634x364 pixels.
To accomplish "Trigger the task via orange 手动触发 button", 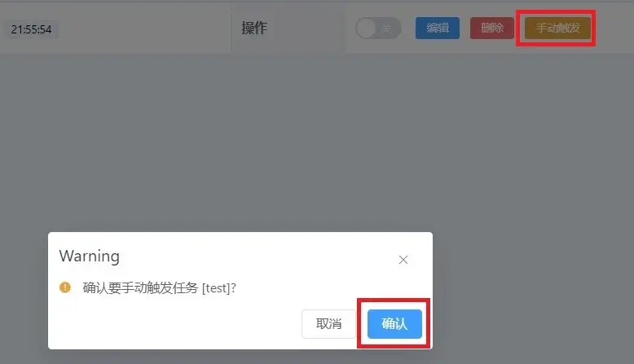I will pyautogui.click(x=557, y=28).
